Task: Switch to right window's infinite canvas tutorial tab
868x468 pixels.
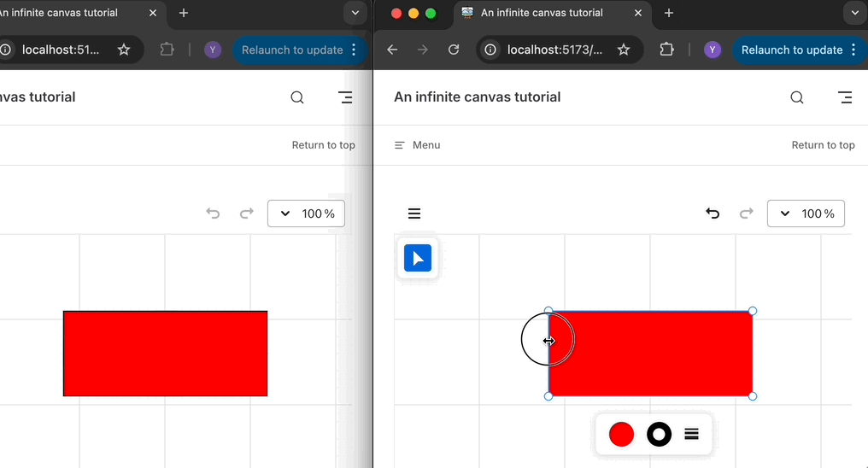Action: pyautogui.click(x=542, y=13)
